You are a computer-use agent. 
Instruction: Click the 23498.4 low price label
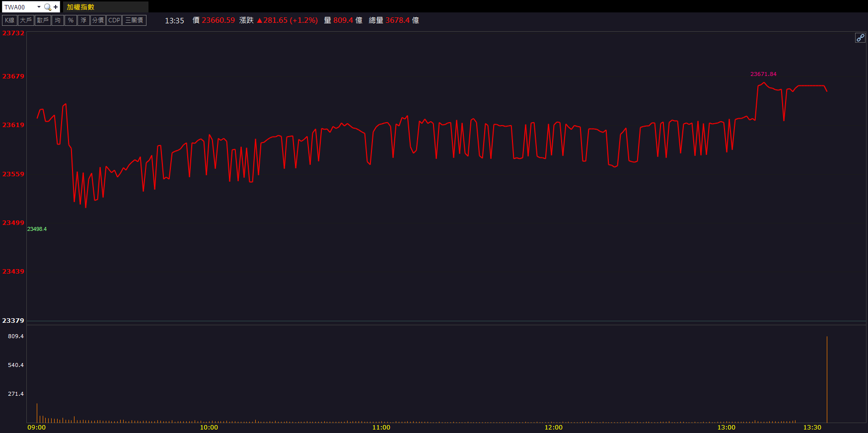coord(37,229)
